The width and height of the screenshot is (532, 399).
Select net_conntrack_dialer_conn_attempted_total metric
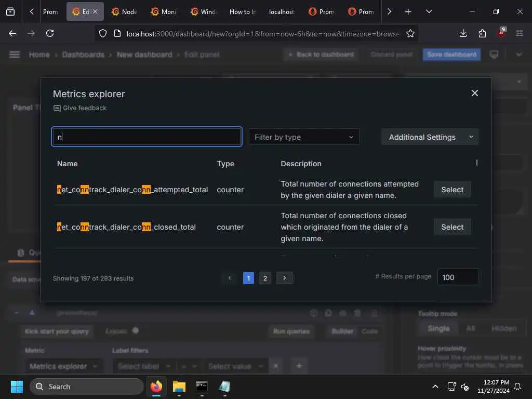(x=452, y=189)
